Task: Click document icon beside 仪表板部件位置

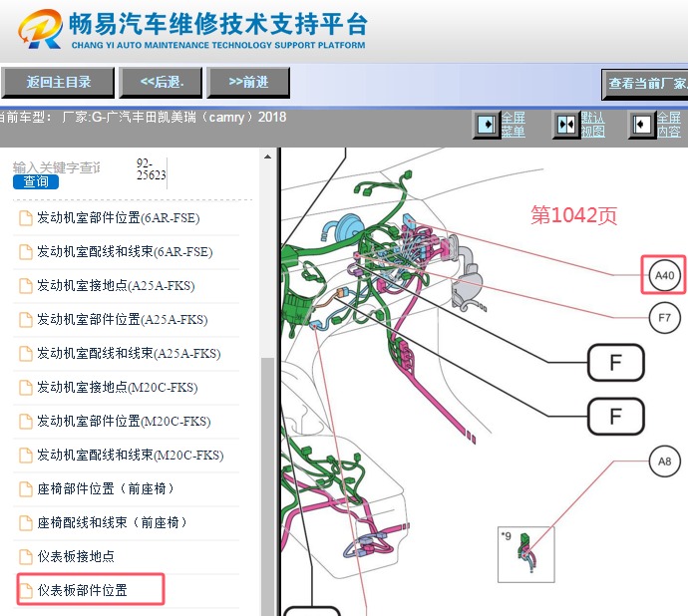Action: 26,590
